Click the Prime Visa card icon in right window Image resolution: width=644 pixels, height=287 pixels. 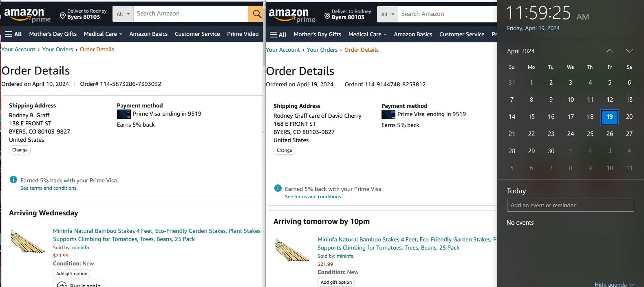coord(388,114)
